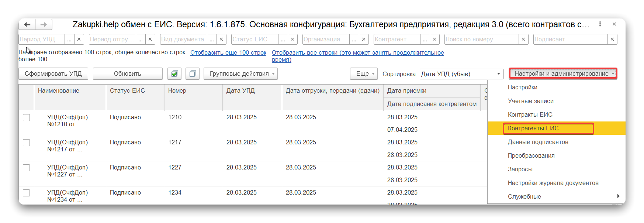Go forward with the right arrow button

44,24
